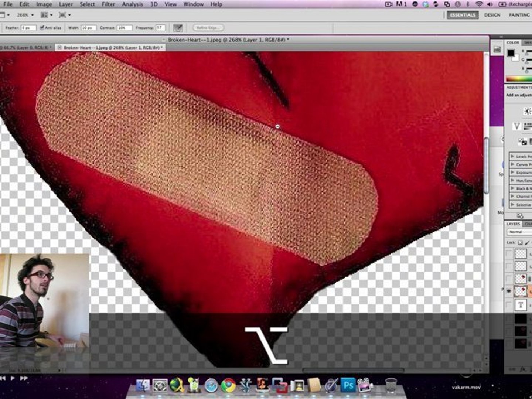Open Photoshop from the dock
Screen dimensions: 532x399
tap(348, 385)
